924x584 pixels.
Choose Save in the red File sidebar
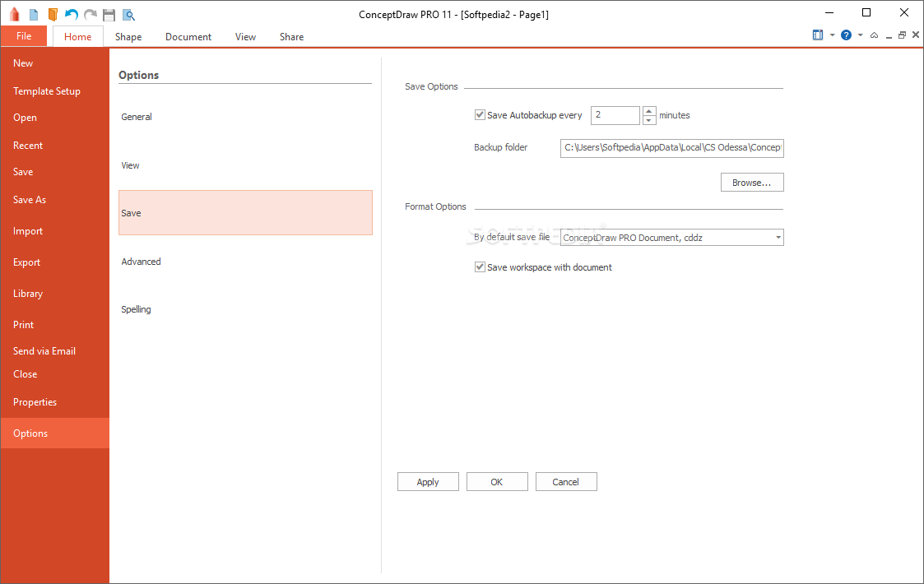(x=55, y=172)
